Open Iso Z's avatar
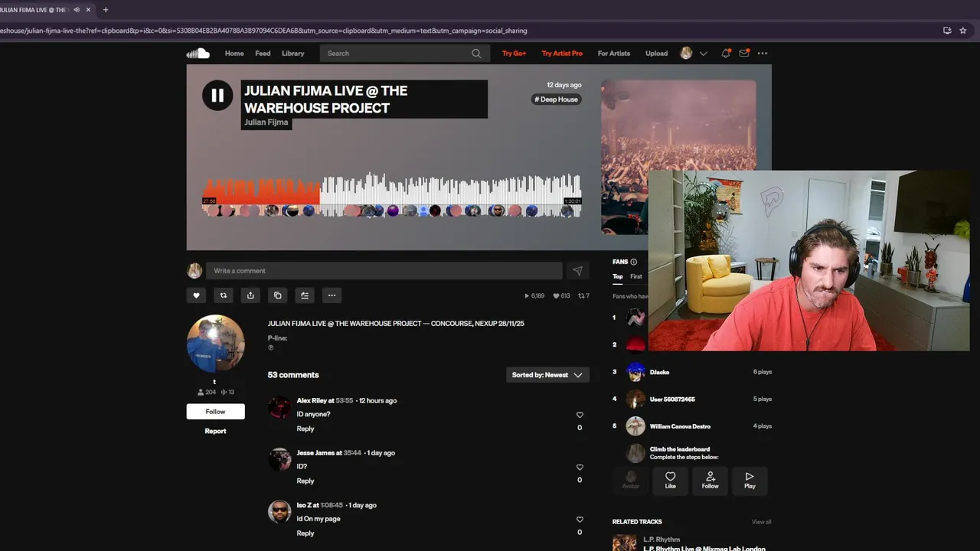The height and width of the screenshot is (551, 980). pyautogui.click(x=279, y=511)
